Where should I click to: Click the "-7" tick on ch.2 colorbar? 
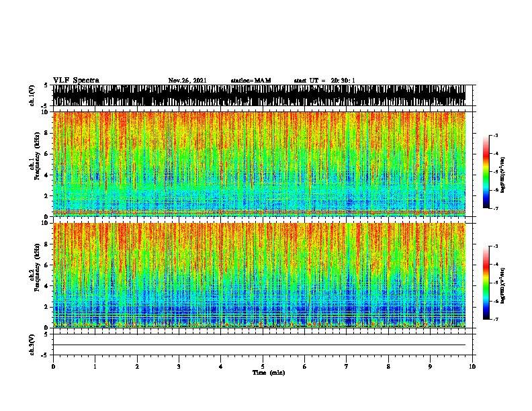click(496, 319)
